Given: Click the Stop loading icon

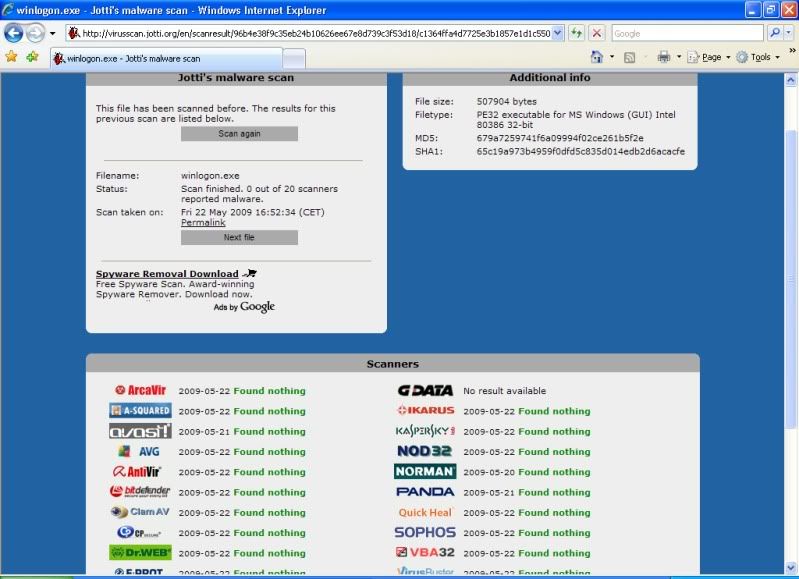Looking at the screenshot, I should (597, 34).
